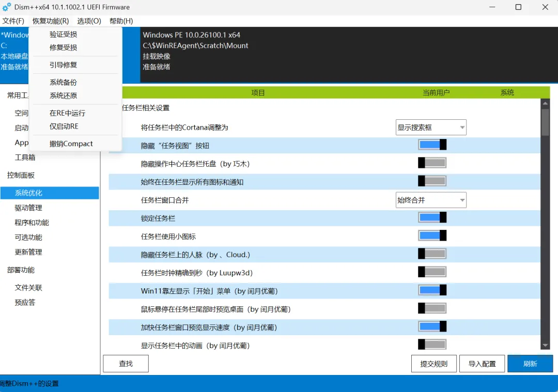Screen dimensions: 558x392
Task: Enable 任务栏时钟精确到秒 switch
Action: (x=432, y=272)
